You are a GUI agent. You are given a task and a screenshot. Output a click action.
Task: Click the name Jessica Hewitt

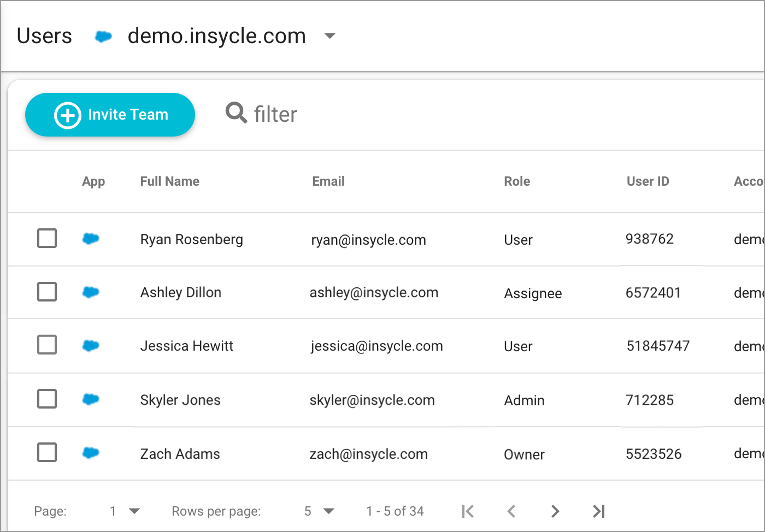point(186,346)
